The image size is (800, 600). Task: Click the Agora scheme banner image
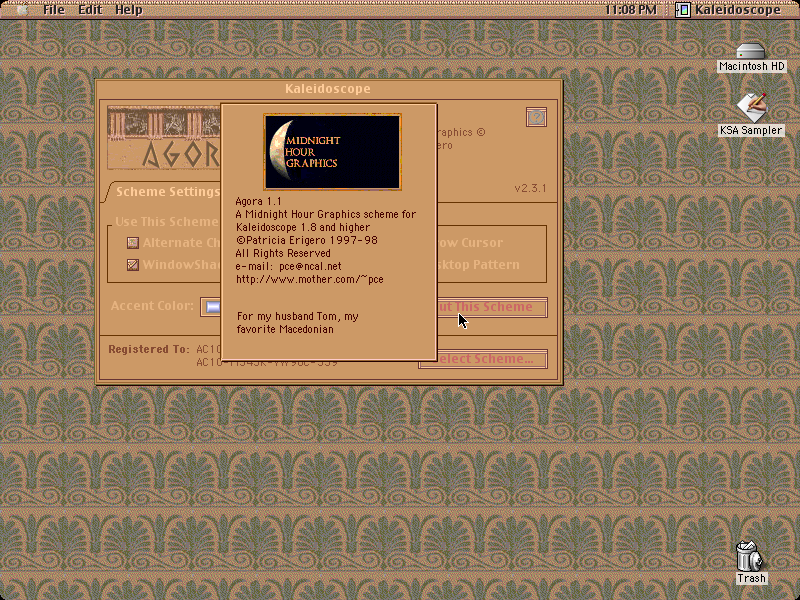(x=164, y=137)
